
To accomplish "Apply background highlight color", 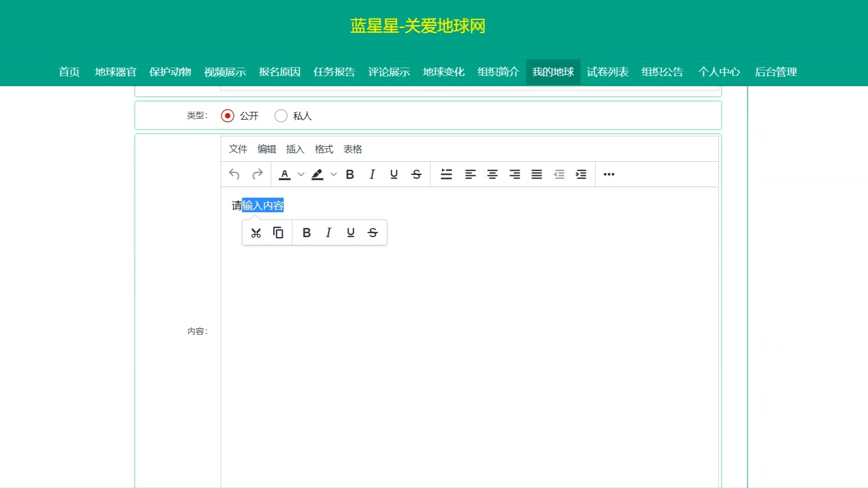I will 317,174.
